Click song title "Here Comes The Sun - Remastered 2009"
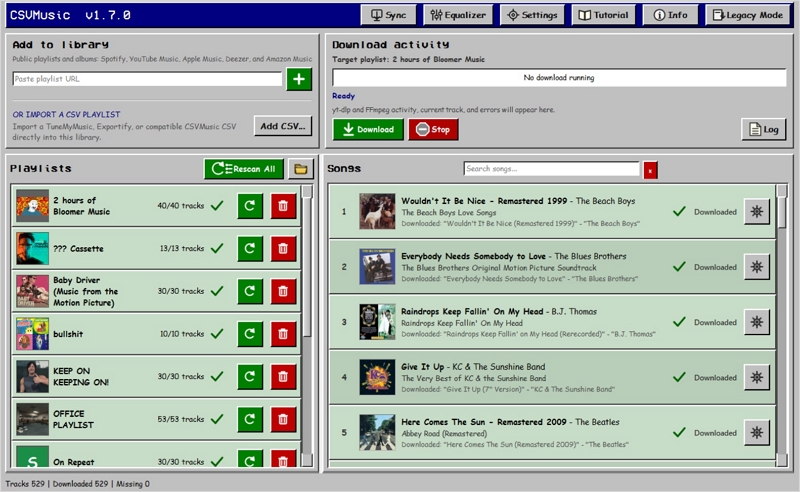 484,422
